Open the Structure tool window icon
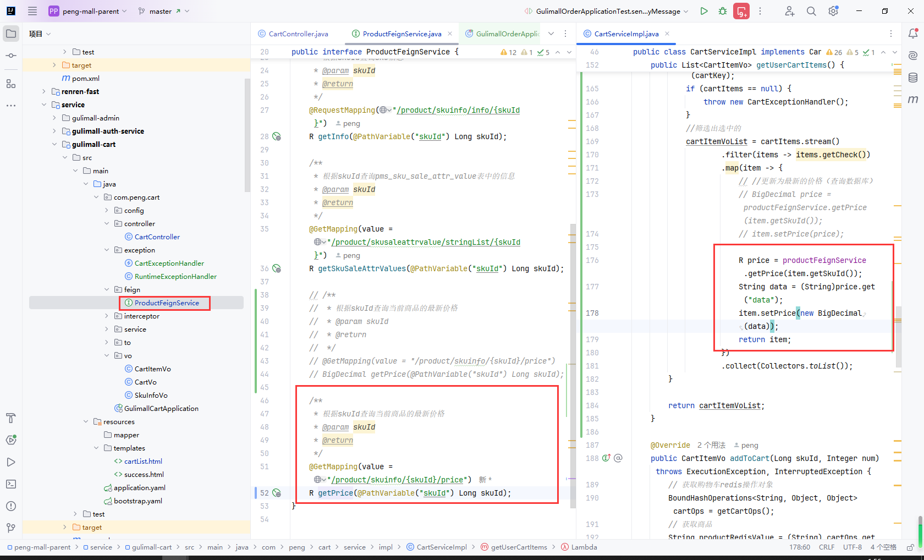 click(11, 84)
